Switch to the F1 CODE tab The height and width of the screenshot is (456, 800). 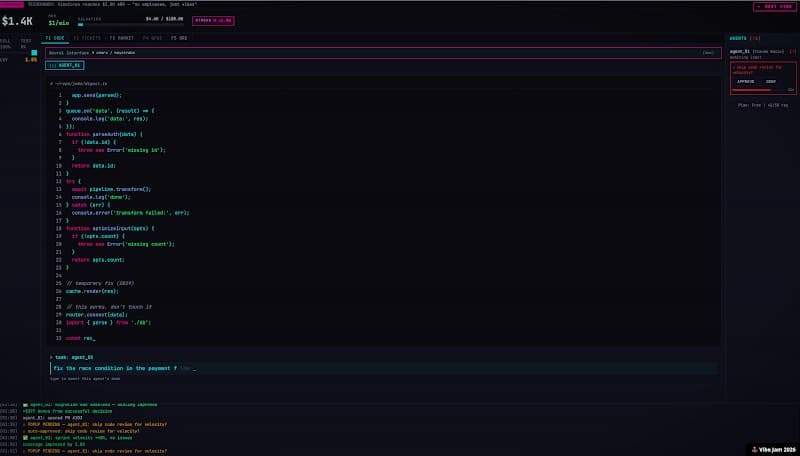55,38
